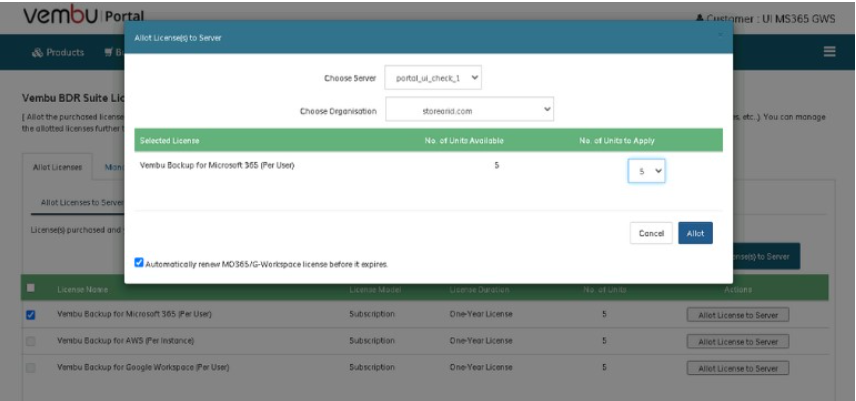The width and height of the screenshot is (856, 401).
Task: Click the Vembu Portal logo
Action: tap(83, 16)
